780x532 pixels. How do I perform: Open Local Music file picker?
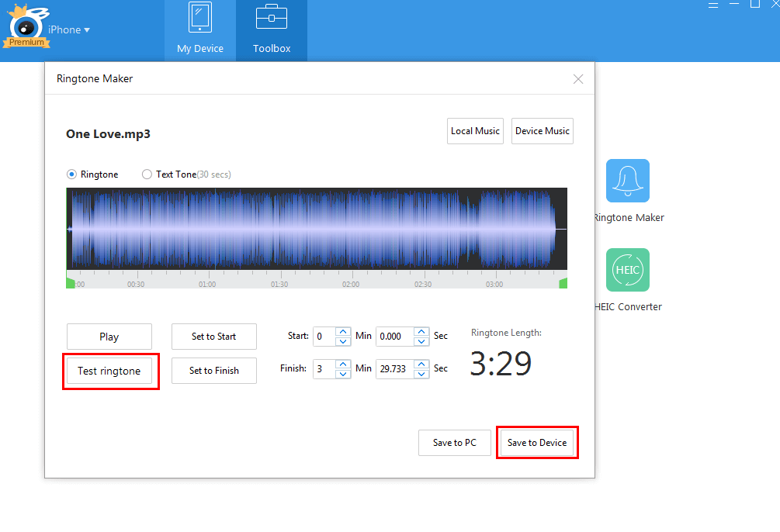point(475,131)
